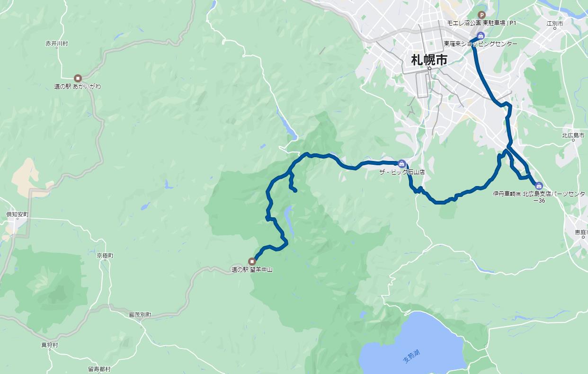588x374 pixels.
Task: Click the 江別市 city marker dot
Action: (x=555, y=28)
